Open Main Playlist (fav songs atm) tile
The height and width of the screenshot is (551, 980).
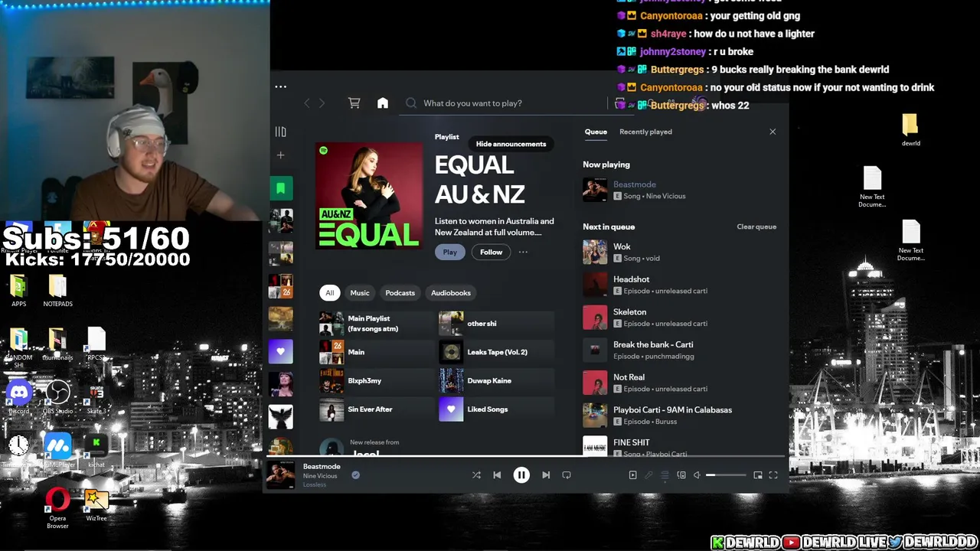376,324
